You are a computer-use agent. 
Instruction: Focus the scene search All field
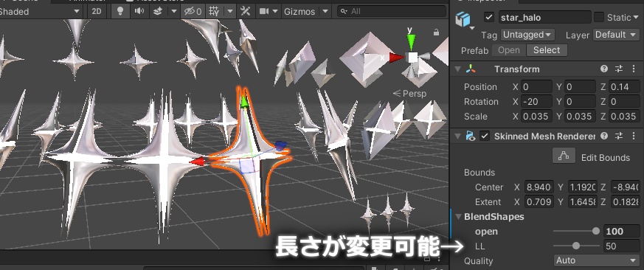[392, 11]
